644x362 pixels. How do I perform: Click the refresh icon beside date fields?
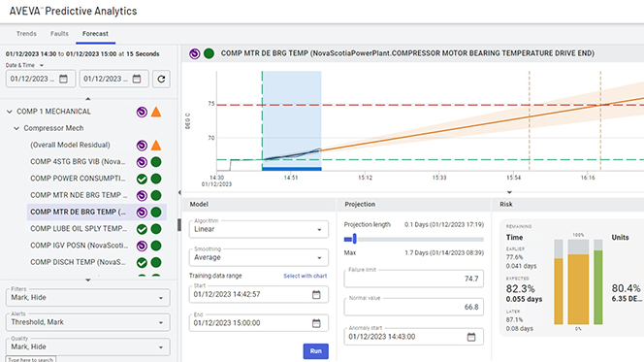tap(161, 79)
